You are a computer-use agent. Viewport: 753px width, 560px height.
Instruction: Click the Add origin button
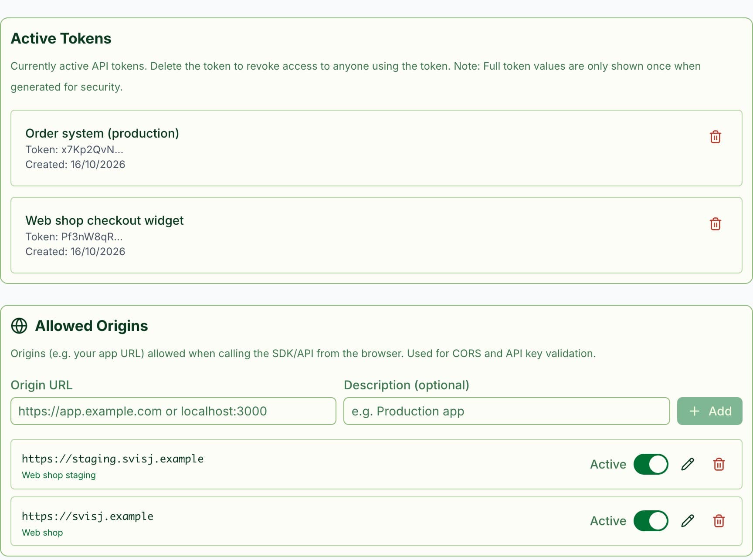pos(709,411)
